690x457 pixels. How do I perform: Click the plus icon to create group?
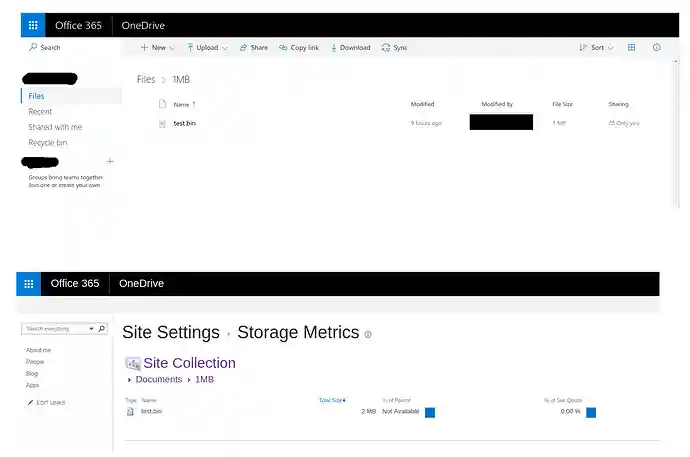pos(110,161)
